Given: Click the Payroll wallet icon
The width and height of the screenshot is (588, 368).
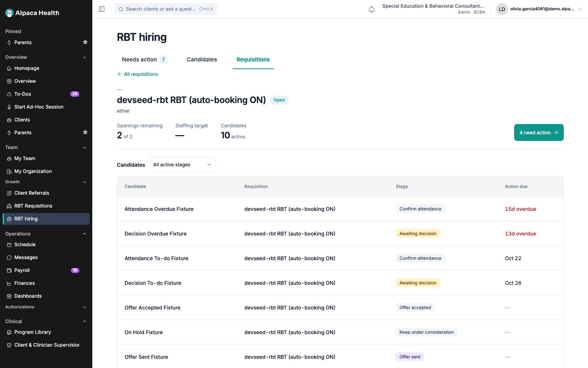Looking at the screenshot, I should [x=9, y=270].
